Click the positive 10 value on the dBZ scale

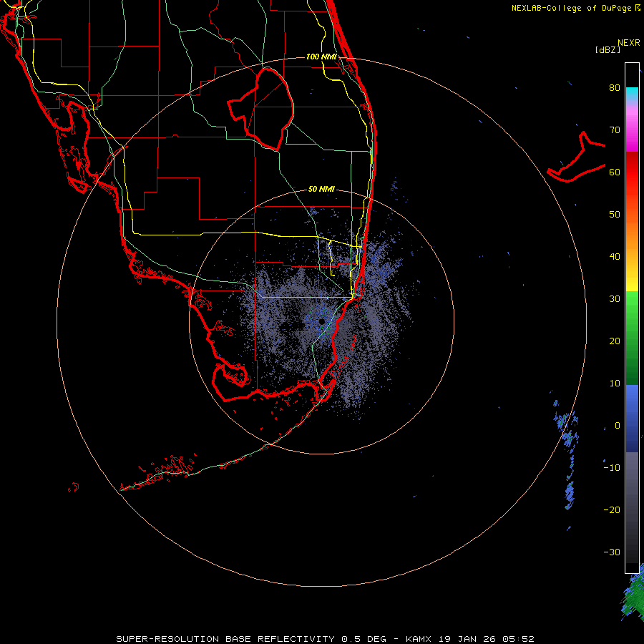point(615,384)
